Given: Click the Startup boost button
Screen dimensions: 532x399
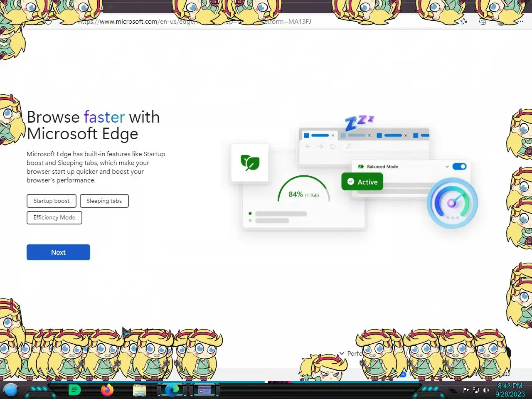Looking at the screenshot, I should (52, 201).
